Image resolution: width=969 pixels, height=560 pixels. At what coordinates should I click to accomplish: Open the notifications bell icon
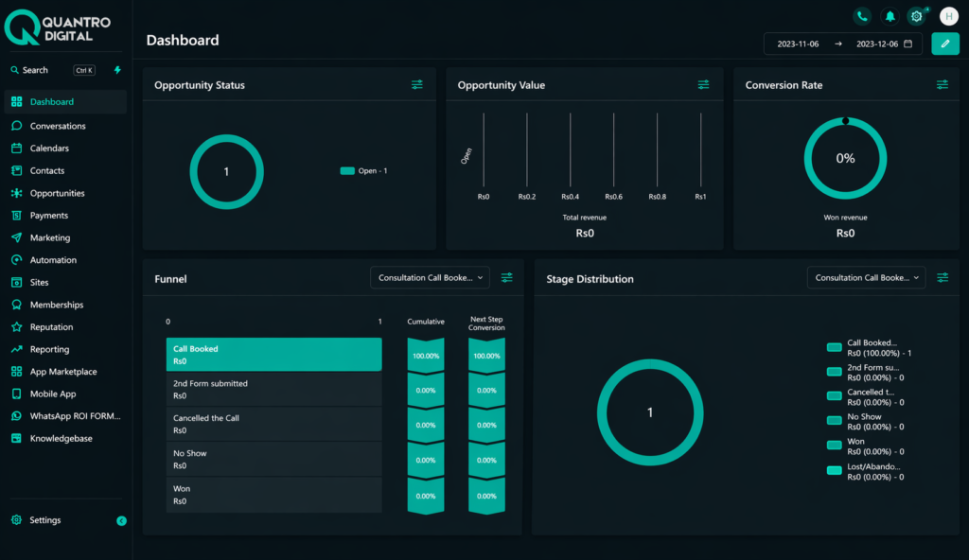[x=890, y=16]
